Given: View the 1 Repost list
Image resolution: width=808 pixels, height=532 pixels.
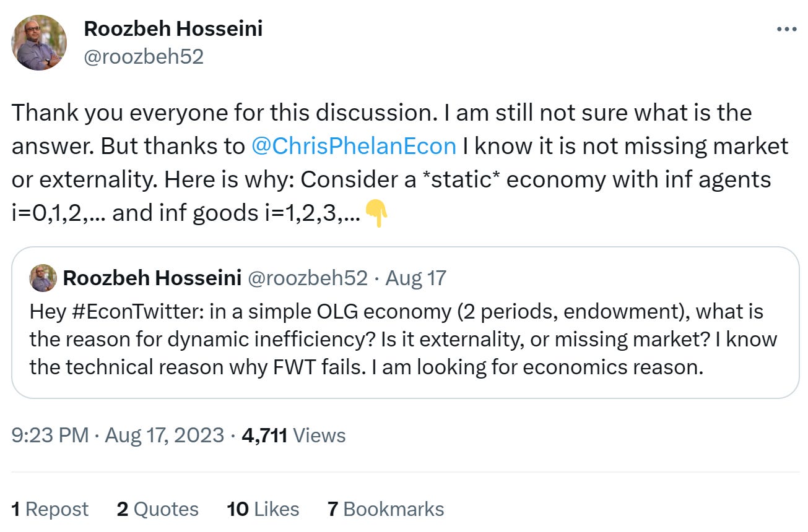Looking at the screenshot, I should point(50,509).
